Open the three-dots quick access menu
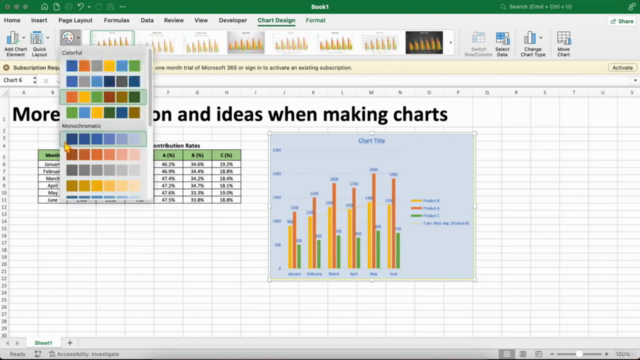Screen dimensions: 640x360 tap(122, 7)
